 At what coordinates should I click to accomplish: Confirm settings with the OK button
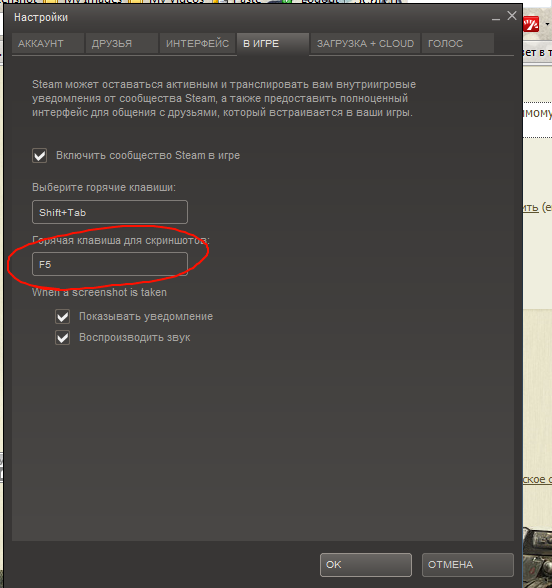tap(366, 565)
